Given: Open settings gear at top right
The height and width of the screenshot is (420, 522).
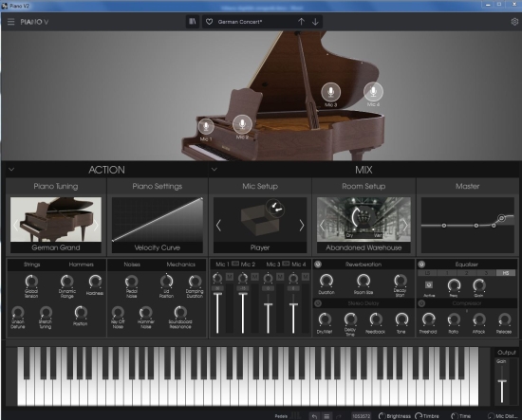Looking at the screenshot, I should pyautogui.click(x=514, y=22).
